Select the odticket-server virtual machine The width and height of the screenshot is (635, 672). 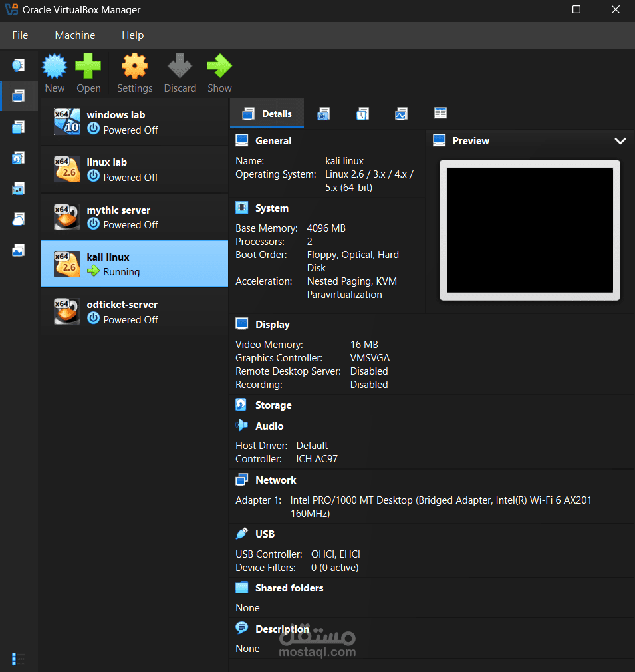(134, 311)
